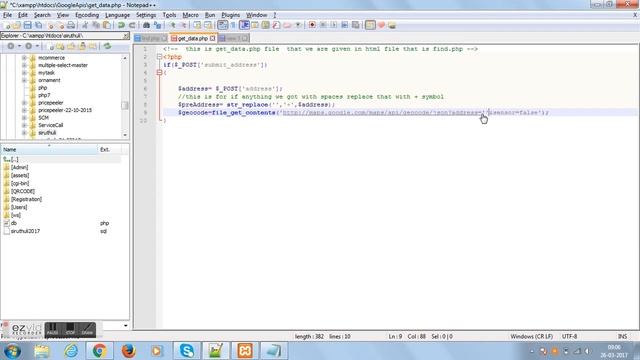Screen dimensions: 640x360
Task: Open Skype from the taskbar
Action: pos(187,351)
